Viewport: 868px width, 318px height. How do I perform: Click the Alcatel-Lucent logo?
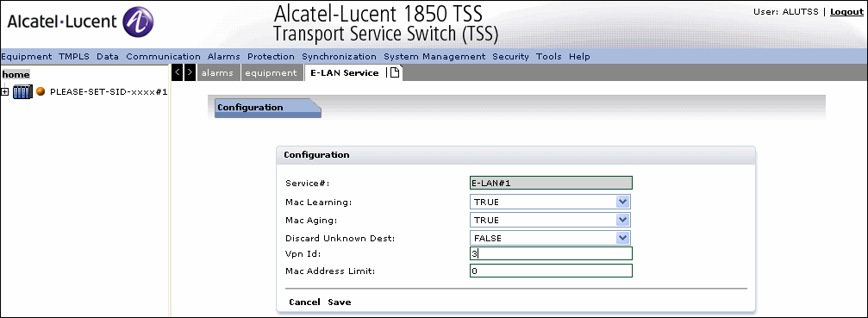[81, 22]
